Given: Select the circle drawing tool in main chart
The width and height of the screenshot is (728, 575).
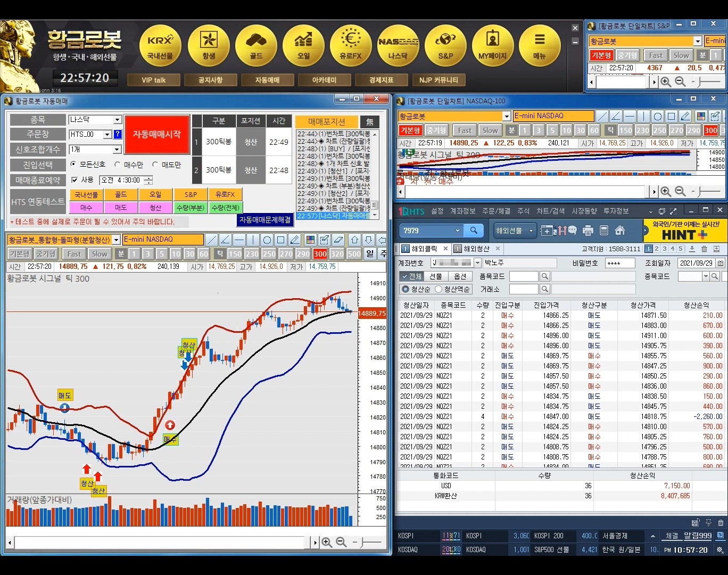Looking at the screenshot, I should click(267, 240).
